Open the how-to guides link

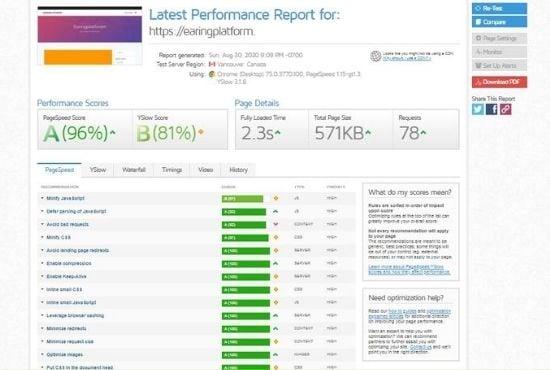tap(402, 311)
